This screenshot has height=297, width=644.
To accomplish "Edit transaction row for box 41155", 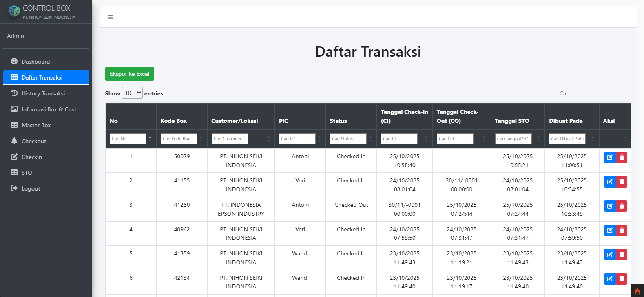I will [x=610, y=182].
